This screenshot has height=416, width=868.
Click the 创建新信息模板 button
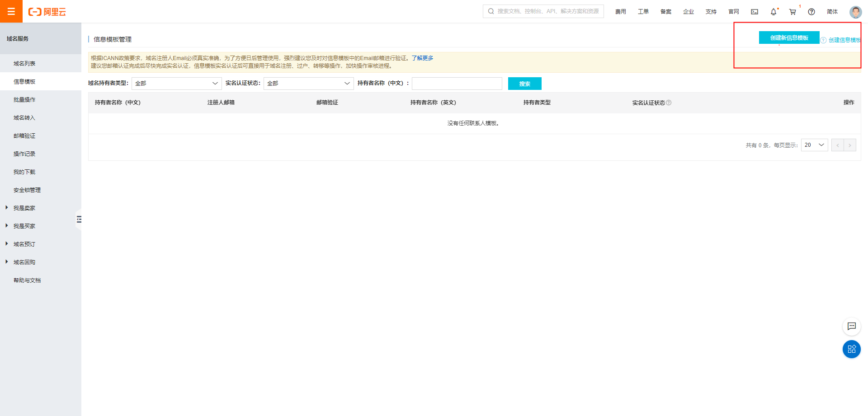pos(789,38)
